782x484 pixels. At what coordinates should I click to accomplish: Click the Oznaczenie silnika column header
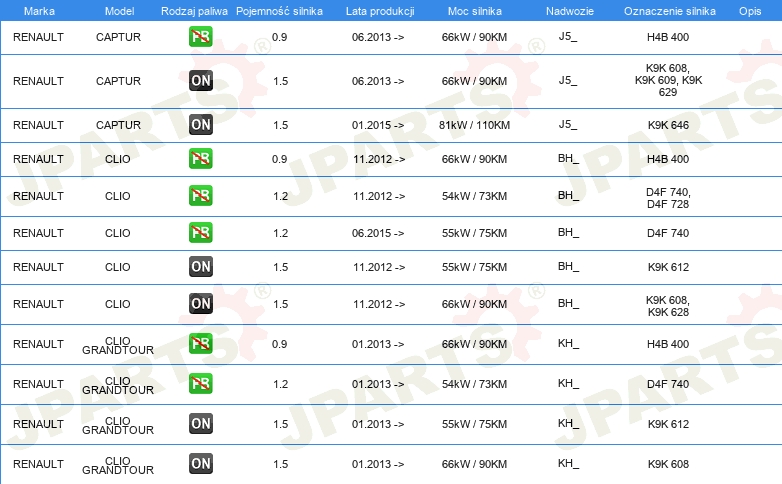(670, 11)
